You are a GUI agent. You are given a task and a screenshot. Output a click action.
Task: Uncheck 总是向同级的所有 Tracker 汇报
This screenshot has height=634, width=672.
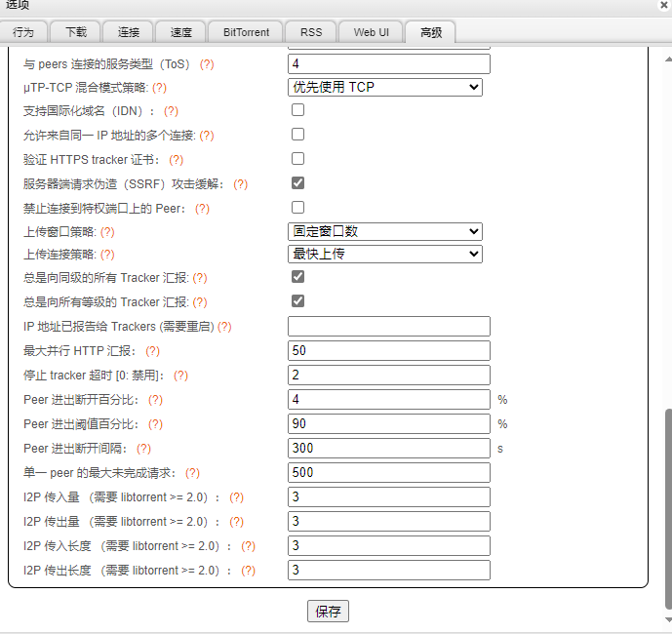(x=297, y=277)
